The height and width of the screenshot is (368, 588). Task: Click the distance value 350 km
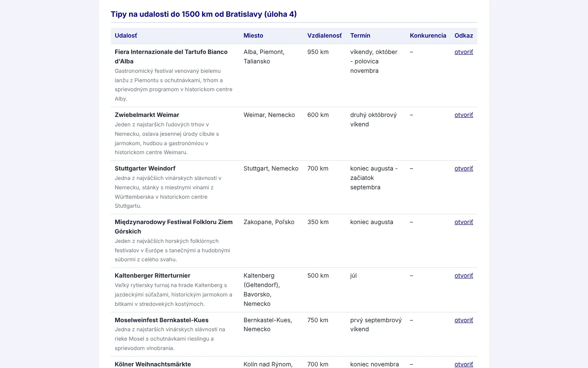pos(318,222)
